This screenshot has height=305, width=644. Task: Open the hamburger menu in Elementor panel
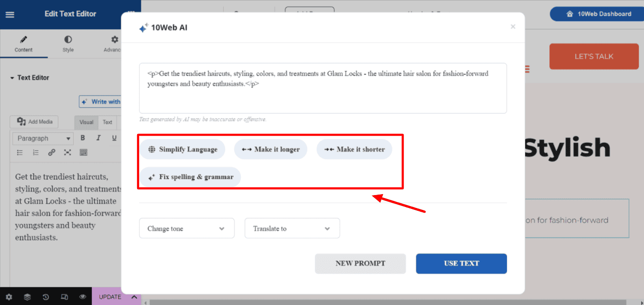pyautogui.click(x=10, y=14)
